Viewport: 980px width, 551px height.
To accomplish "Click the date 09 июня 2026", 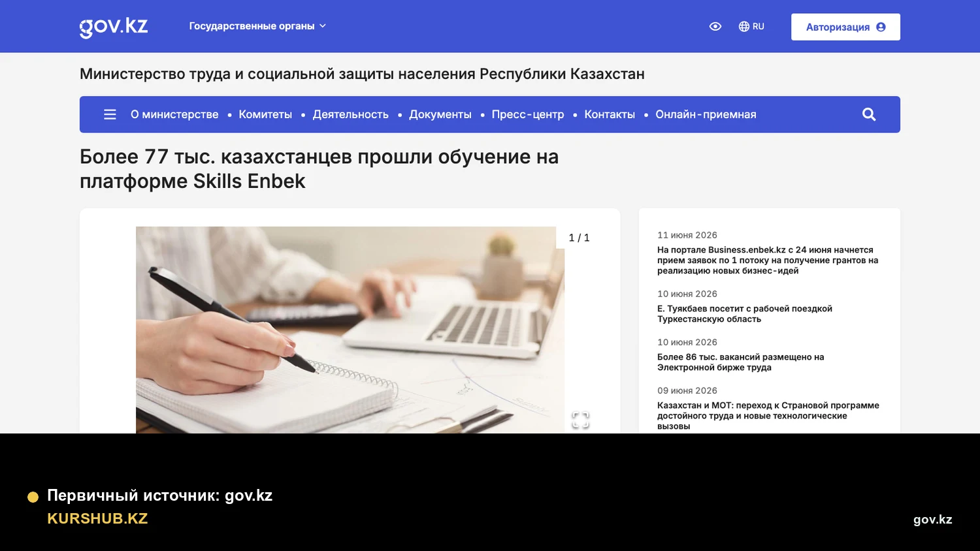I will (687, 390).
